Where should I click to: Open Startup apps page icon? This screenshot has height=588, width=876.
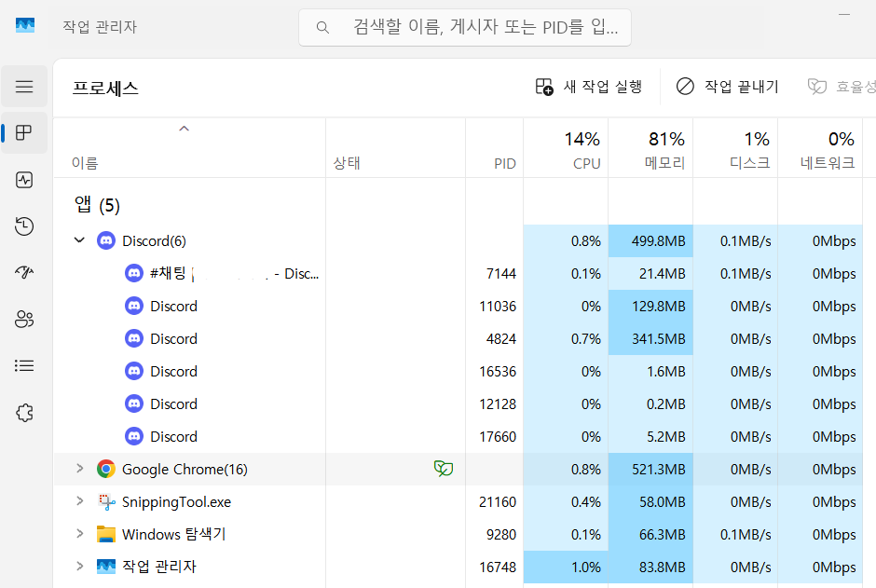(24, 272)
